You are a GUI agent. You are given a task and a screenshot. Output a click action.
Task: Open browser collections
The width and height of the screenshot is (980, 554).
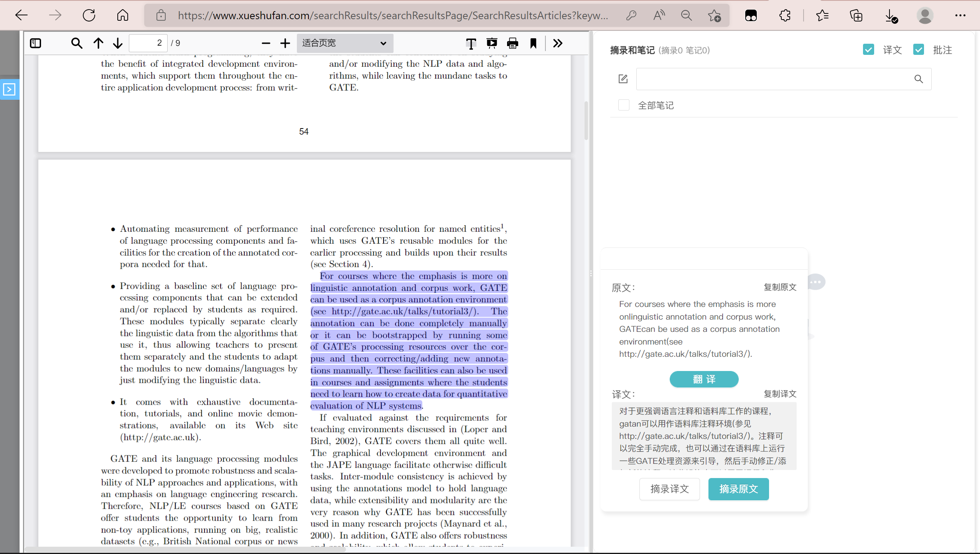point(856,15)
